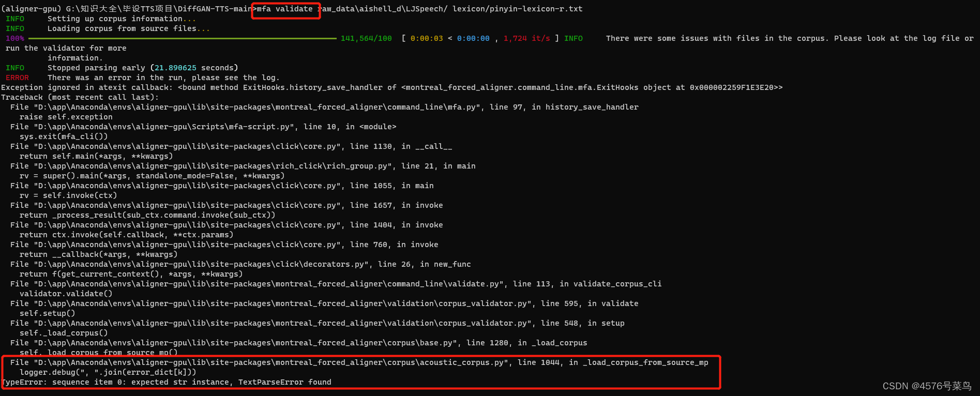Click the mfa-script.py line 10 entry

203,127
